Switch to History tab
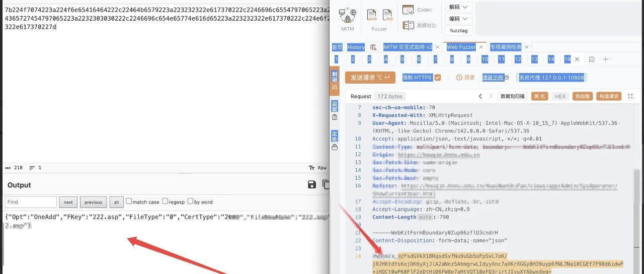 356,47
